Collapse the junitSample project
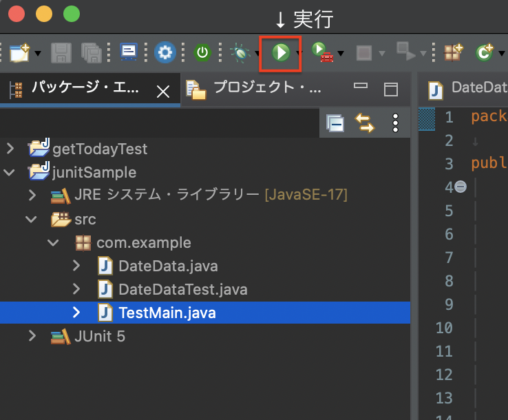The image size is (508, 420). point(10,172)
